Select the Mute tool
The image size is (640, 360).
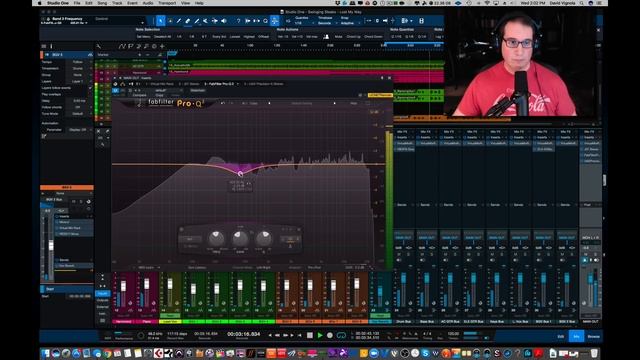(x=206, y=20)
